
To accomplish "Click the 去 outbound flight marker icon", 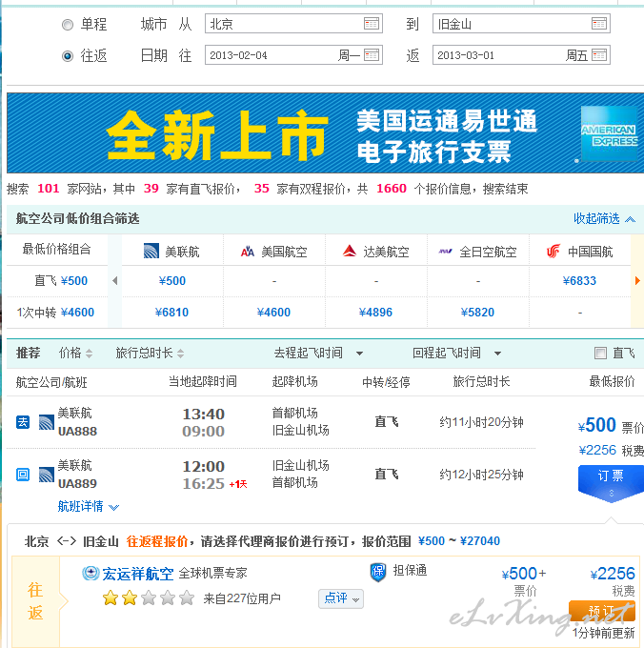I will tap(23, 422).
